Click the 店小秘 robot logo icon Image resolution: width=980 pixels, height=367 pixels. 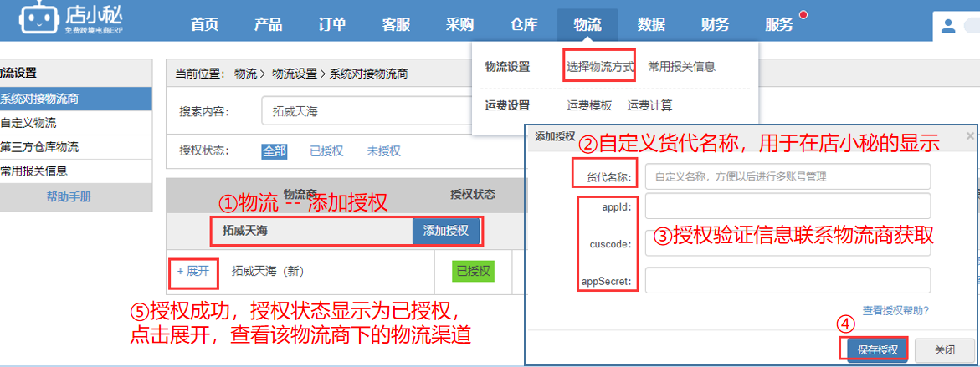pyautogui.click(x=38, y=19)
